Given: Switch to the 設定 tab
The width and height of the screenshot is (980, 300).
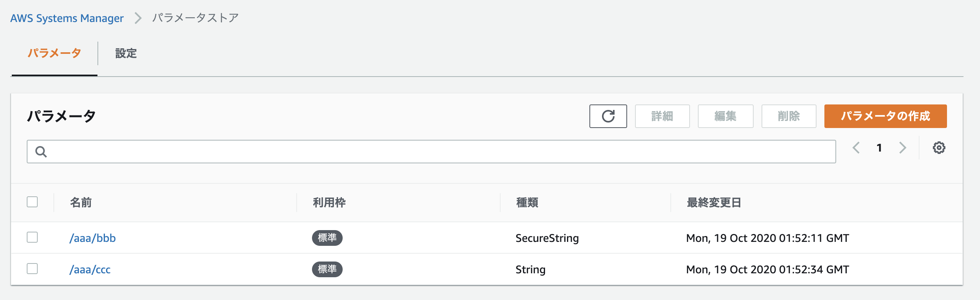Looking at the screenshot, I should [126, 53].
